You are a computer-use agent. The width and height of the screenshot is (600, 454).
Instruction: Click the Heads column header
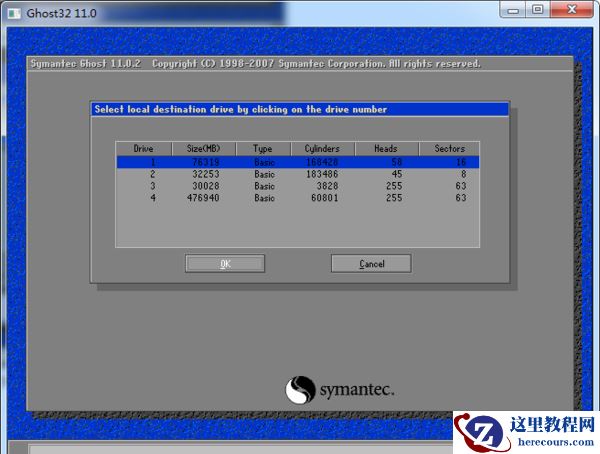click(x=386, y=149)
